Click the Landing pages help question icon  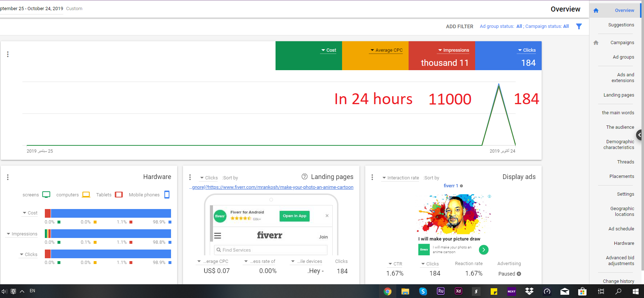304,176
